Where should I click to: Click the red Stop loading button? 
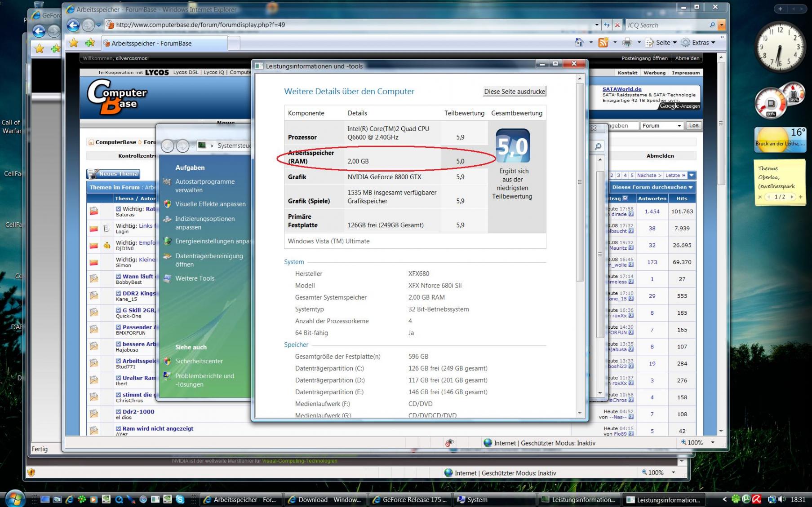tap(617, 25)
